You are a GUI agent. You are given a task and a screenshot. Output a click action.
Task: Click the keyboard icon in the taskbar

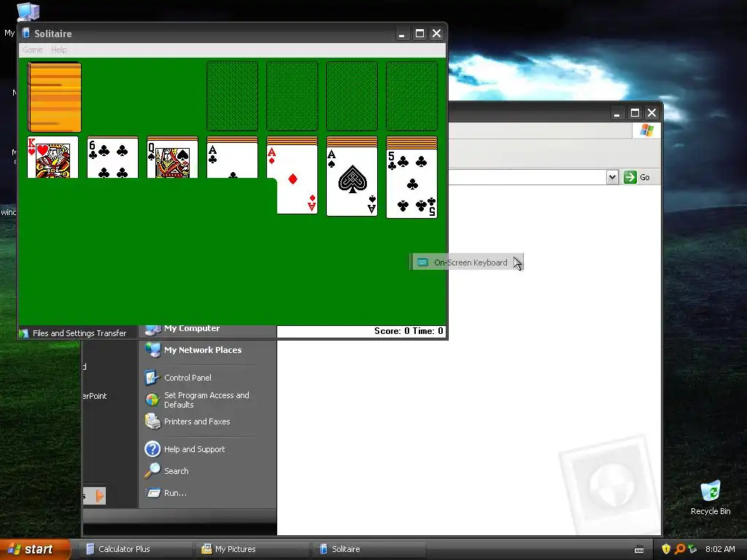tap(639, 550)
